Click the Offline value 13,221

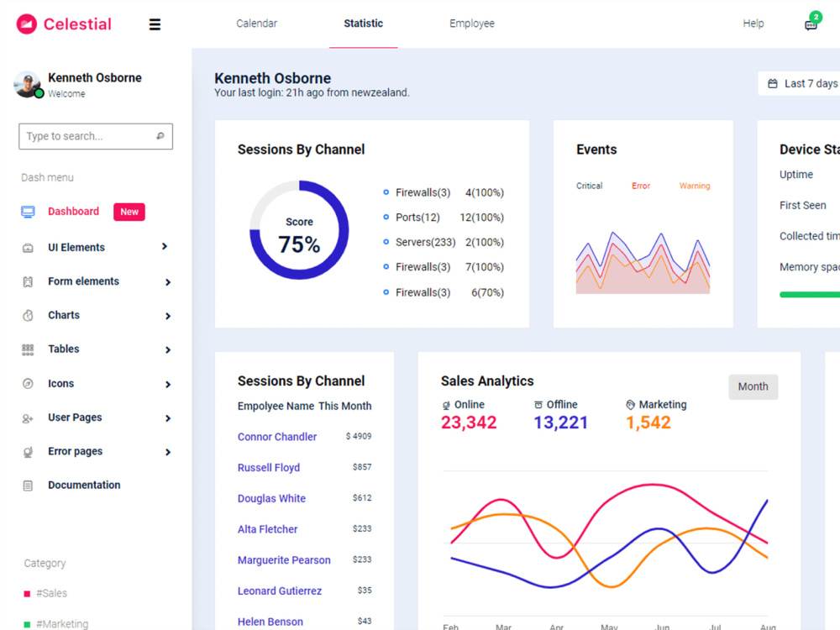click(561, 423)
